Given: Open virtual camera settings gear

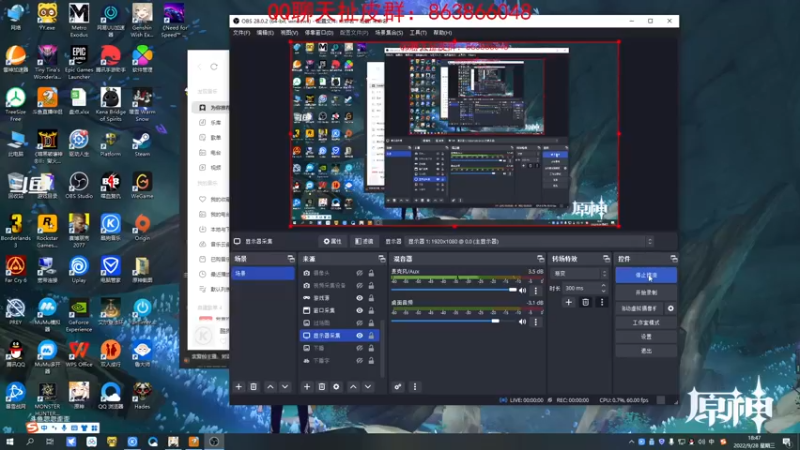Looking at the screenshot, I should pos(671,308).
